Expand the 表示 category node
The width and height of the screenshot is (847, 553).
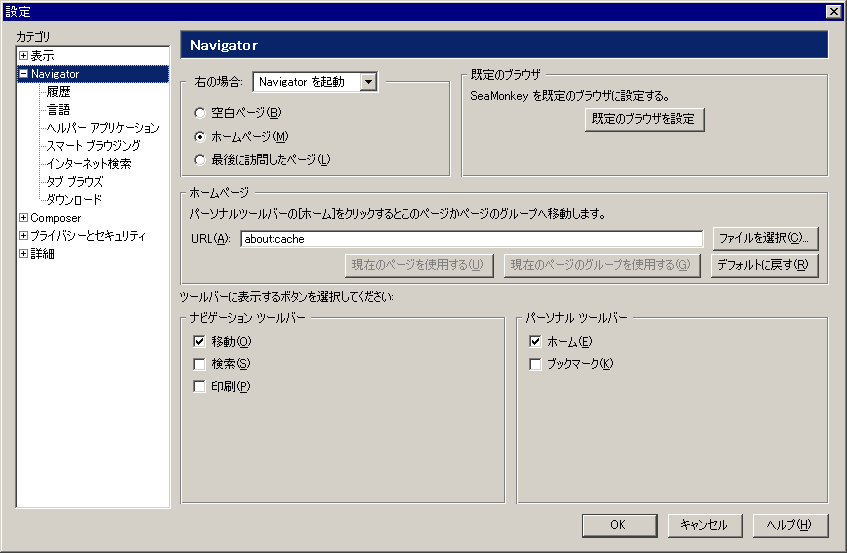coord(23,56)
